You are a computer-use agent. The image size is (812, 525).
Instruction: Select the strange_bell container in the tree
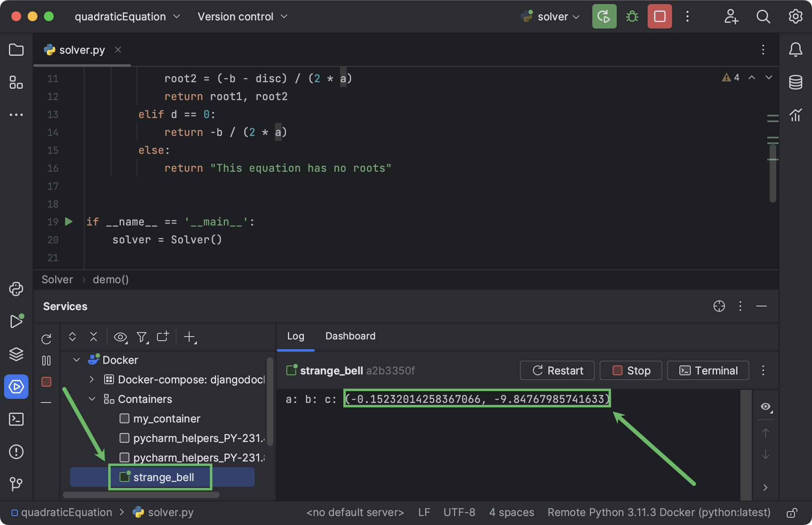coord(164,477)
